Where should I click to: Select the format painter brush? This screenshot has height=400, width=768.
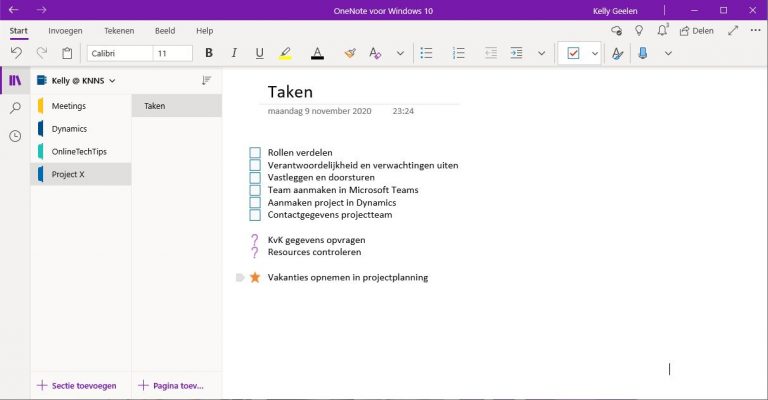(x=350, y=53)
